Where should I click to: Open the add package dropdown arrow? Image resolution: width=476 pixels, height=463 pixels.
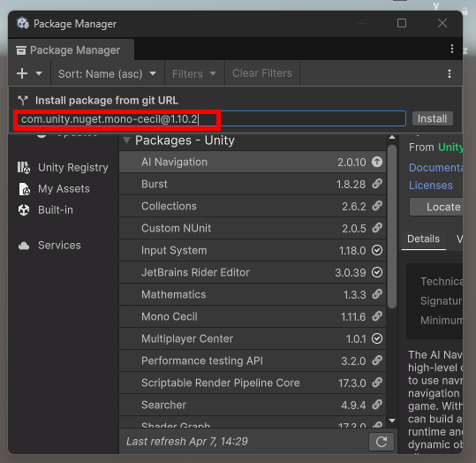(39, 73)
